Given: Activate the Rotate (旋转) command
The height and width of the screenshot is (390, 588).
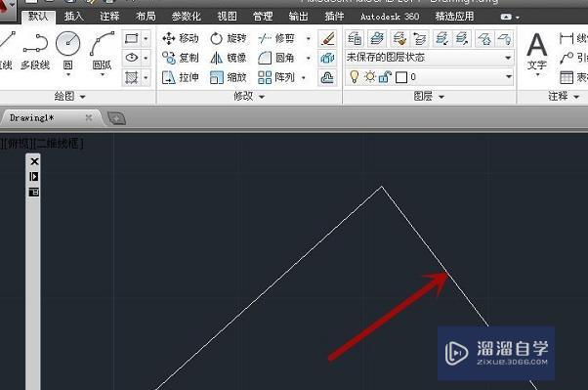Looking at the screenshot, I should [x=228, y=38].
